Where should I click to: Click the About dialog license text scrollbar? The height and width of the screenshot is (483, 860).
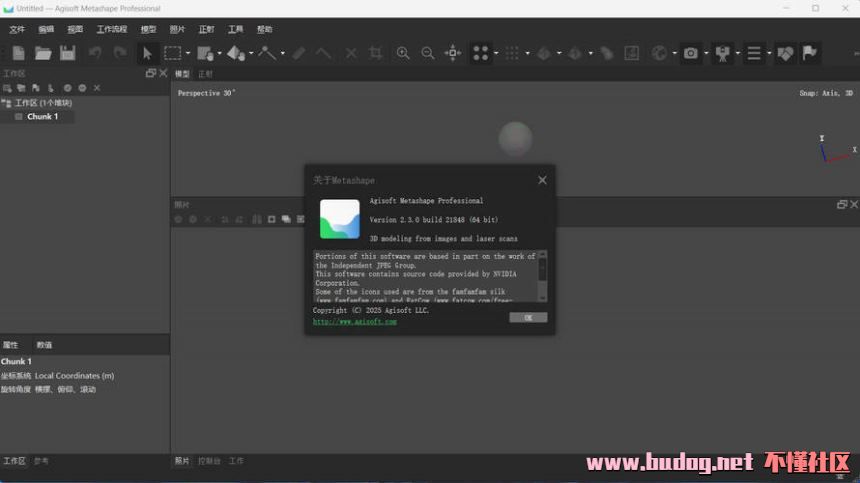[x=543, y=275]
